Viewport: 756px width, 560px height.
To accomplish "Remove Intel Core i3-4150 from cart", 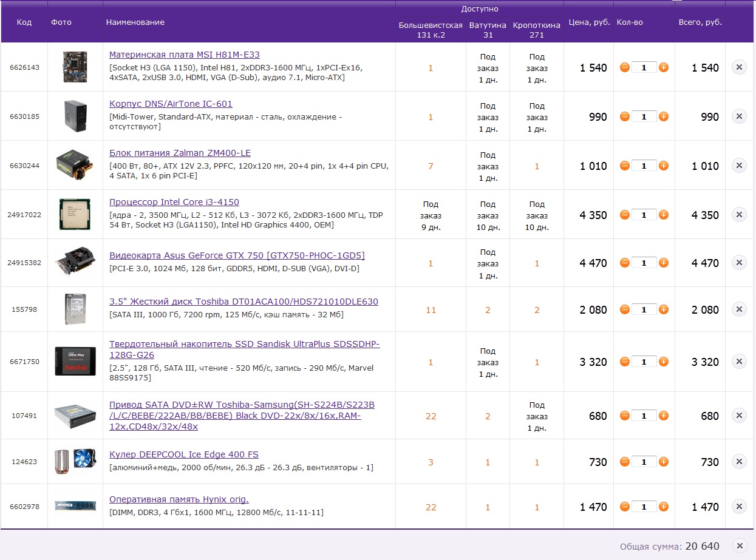I will (739, 215).
